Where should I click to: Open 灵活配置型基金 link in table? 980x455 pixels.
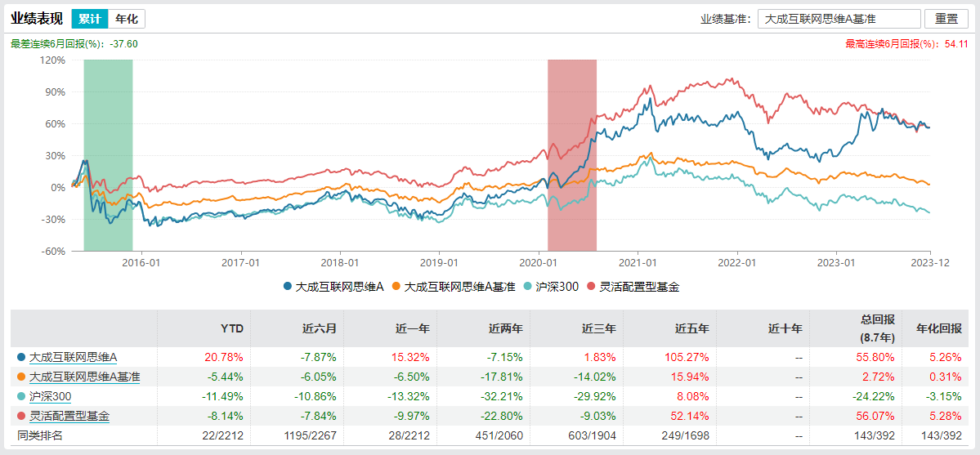pyautogui.click(x=69, y=416)
